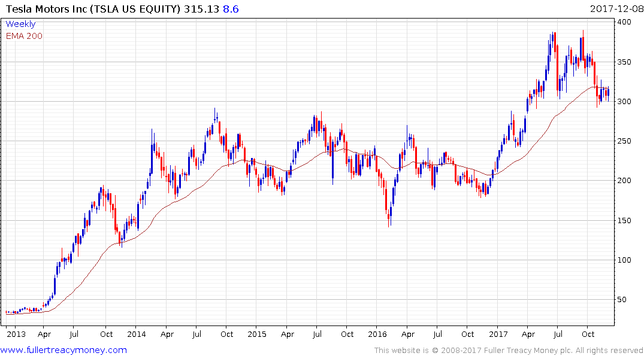Click the Weekly legend label

20,24
